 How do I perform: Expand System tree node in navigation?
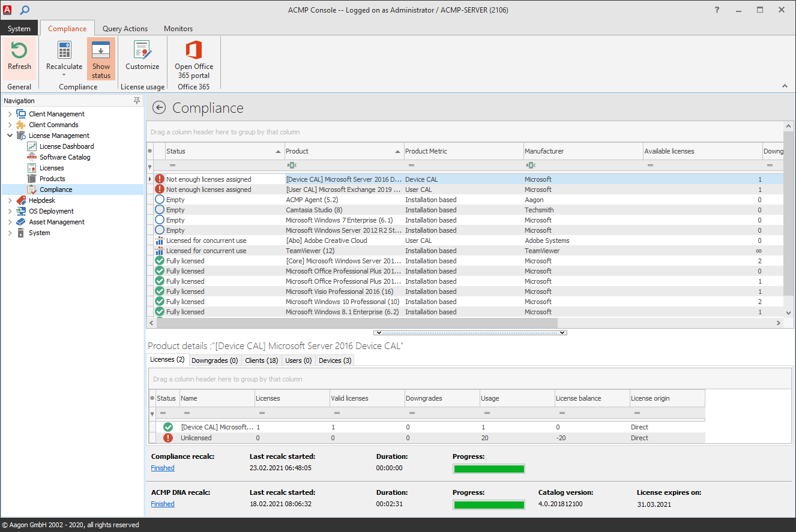point(10,233)
